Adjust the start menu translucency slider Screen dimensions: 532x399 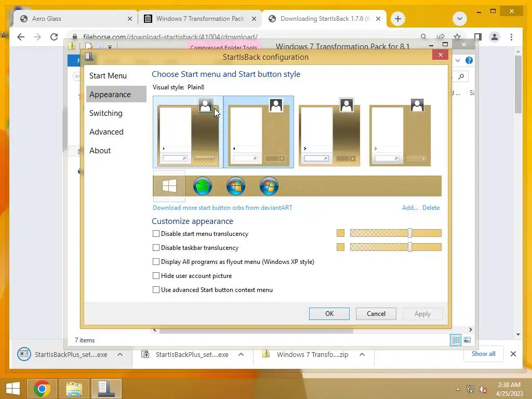410,233
